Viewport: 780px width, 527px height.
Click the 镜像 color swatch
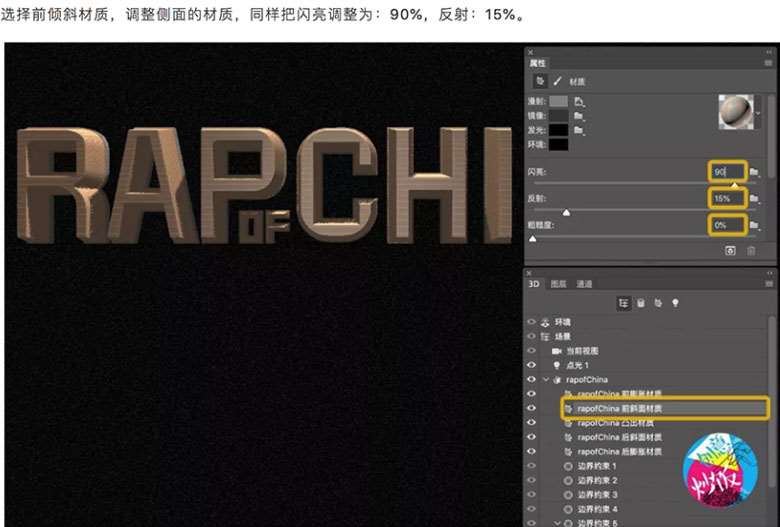558,116
